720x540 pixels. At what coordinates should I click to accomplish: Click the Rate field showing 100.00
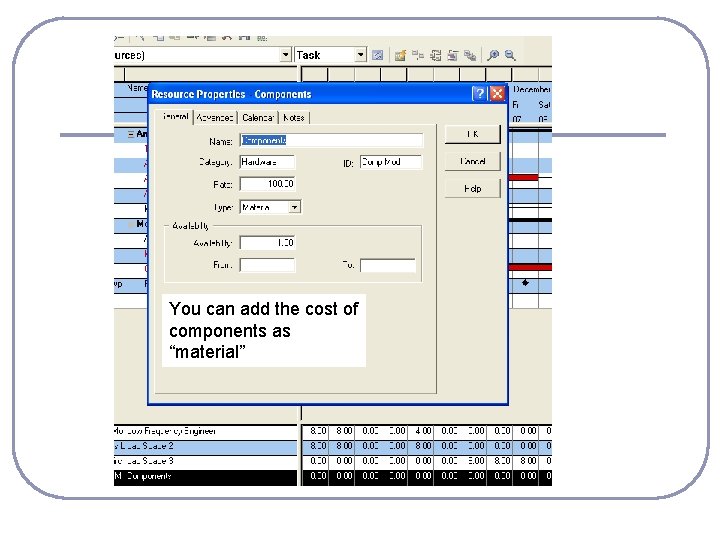tap(267, 184)
